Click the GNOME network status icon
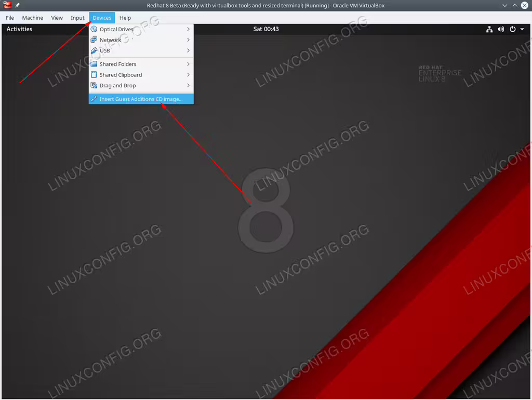 tap(489, 29)
